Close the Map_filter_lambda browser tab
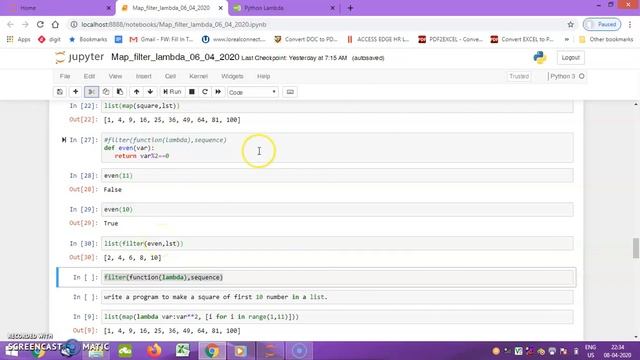Image resolution: width=640 pixels, height=360 pixels. tap(220, 8)
